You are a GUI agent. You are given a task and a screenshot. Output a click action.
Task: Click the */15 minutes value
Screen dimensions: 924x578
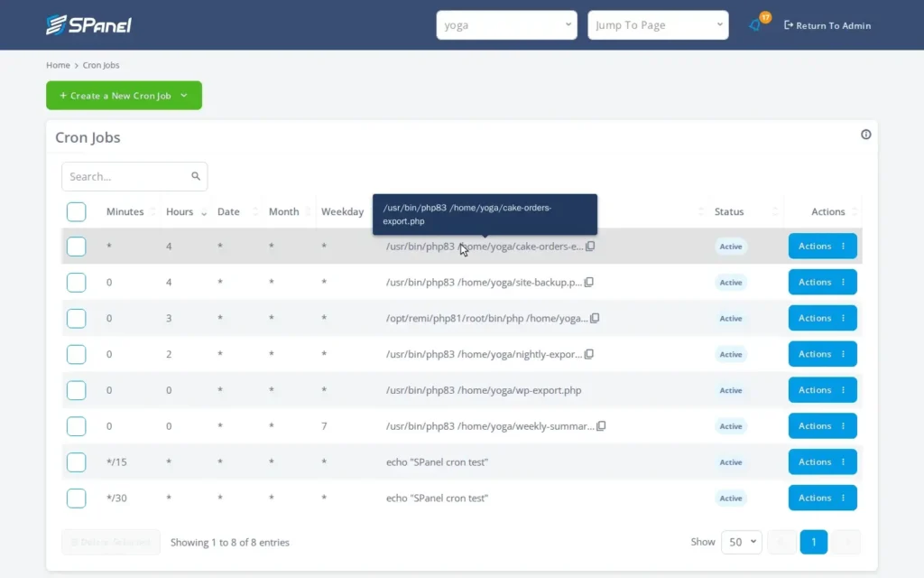[x=116, y=461]
